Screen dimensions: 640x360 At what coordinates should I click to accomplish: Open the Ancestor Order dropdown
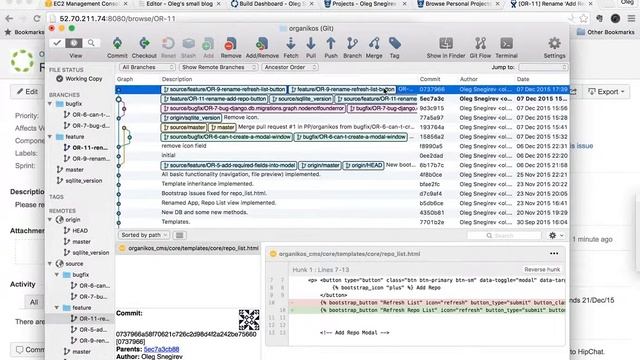coord(290,67)
